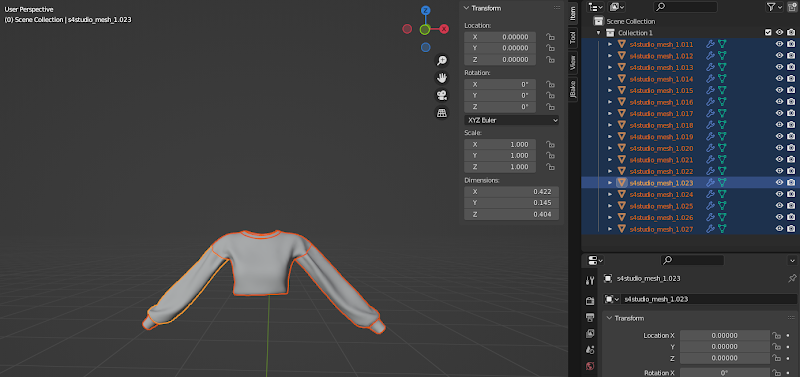The width and height of the screenshot is (800, 377).
Task: Open the View Layer properties tab icon
Action: click(590, 334)
